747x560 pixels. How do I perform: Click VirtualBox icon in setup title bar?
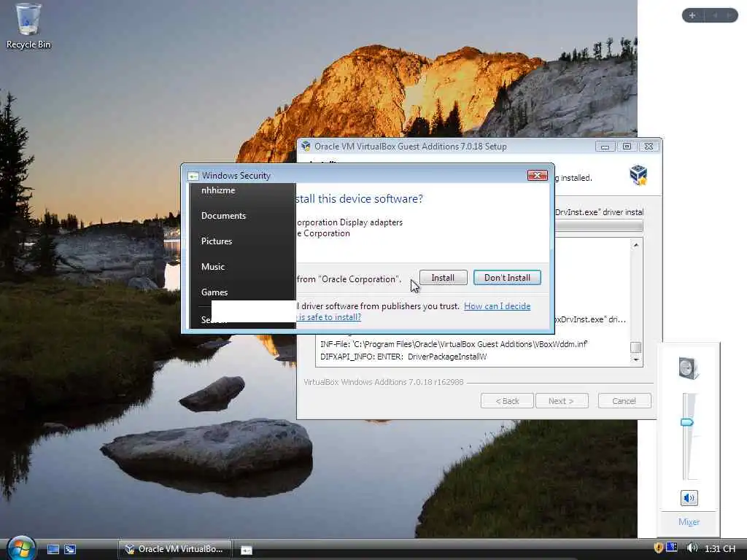click(x=306, y=146)
